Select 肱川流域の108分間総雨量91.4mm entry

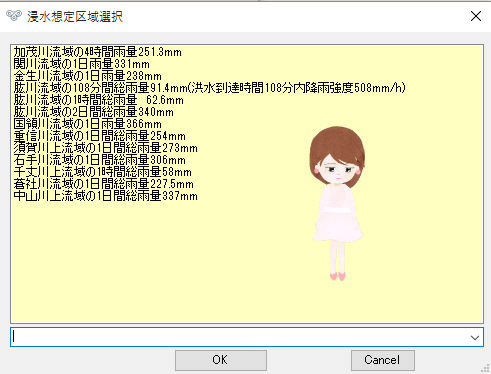click(x=209, y=88)
